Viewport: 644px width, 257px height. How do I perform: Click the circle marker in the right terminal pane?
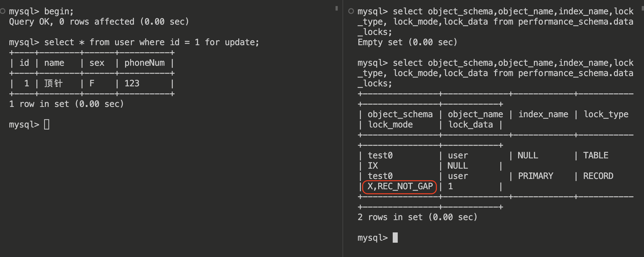click(351, 11)
